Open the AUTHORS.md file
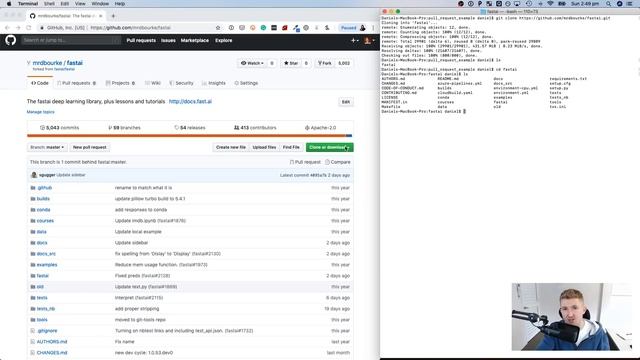The width and height of the screenshot is (640, 360). tap(52, 342)
